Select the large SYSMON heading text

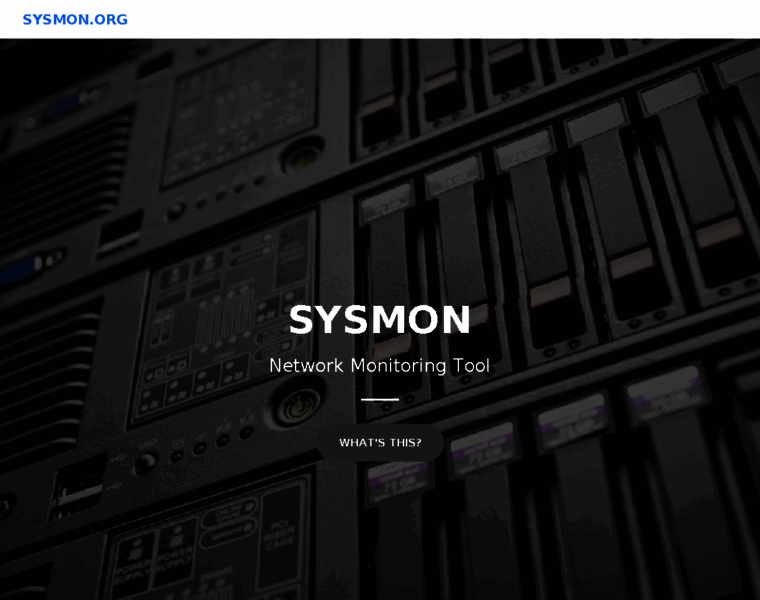click(x=380, y=319)
